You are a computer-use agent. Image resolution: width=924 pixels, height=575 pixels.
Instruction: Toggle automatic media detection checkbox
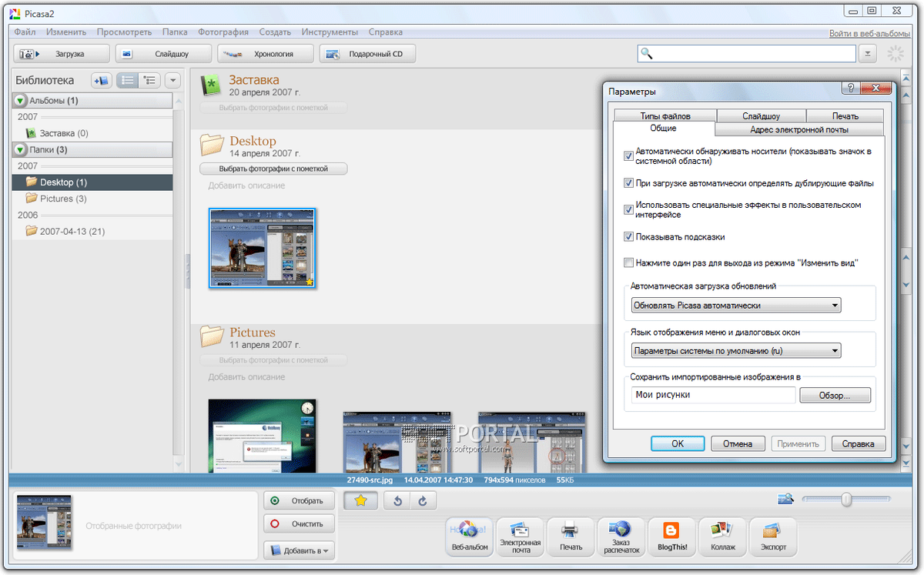click(629, 156)
